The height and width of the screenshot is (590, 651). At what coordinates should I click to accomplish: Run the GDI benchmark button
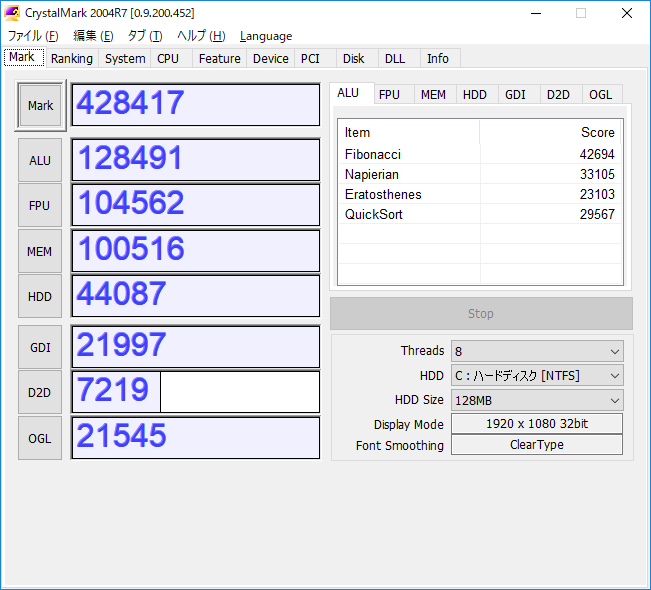tap(40, 347)
